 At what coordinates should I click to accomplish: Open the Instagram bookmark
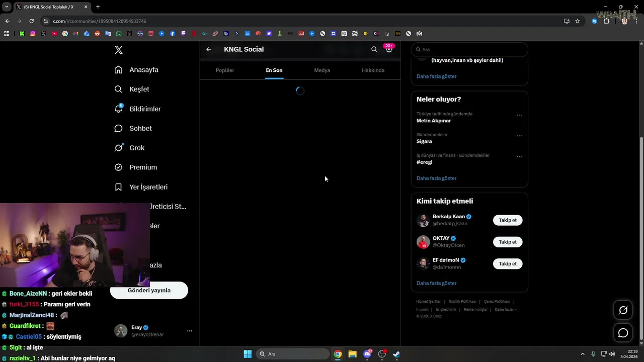coord(33,34)
